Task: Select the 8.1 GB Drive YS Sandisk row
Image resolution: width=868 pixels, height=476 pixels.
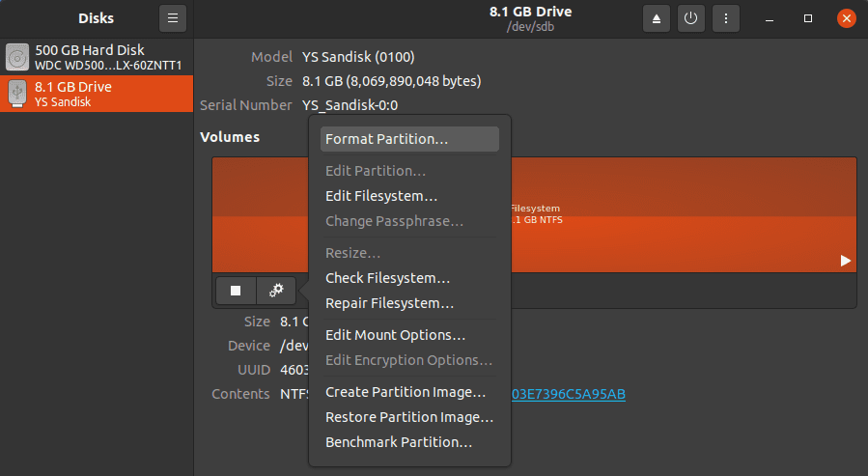Action: [97, 94]
